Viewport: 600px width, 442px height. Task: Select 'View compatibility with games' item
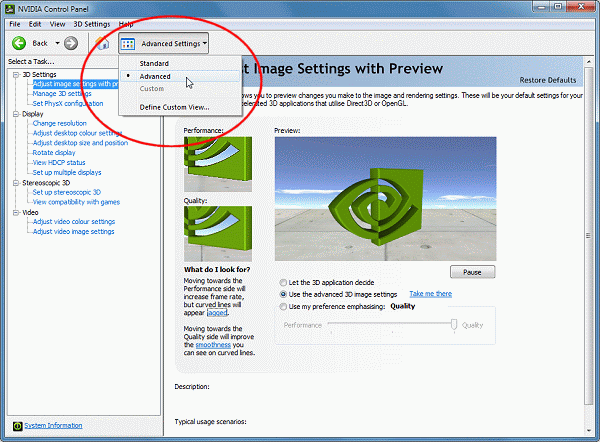(x=76, y=202)
